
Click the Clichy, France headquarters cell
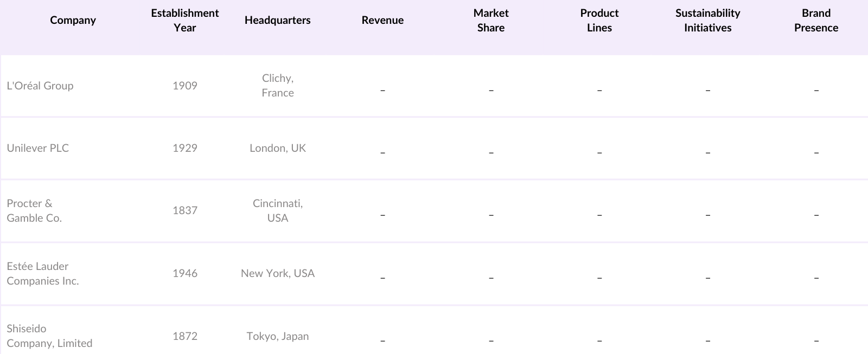278,86
